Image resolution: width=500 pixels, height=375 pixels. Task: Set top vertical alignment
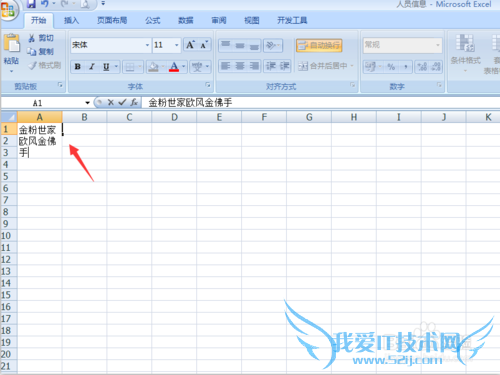coord(226,45)
